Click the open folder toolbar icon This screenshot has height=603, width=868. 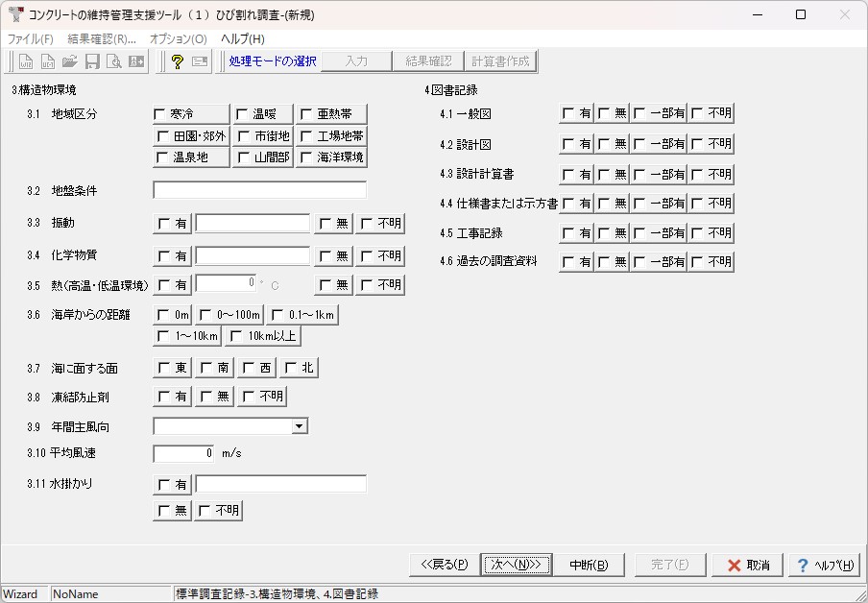click(70, 61)
